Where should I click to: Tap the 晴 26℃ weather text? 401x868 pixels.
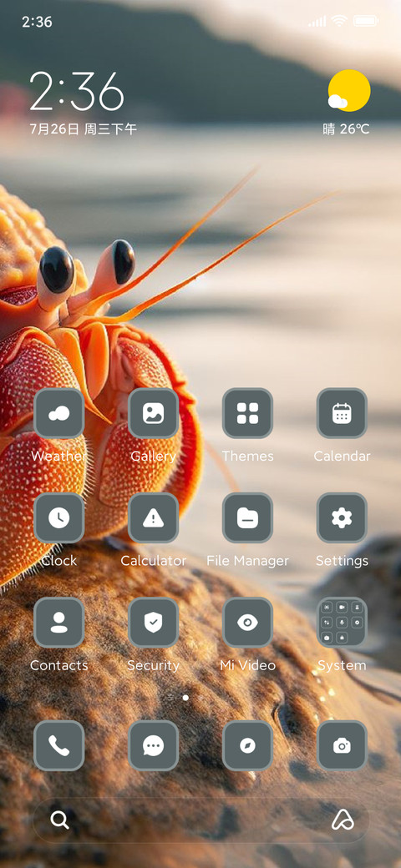point(346,129)
